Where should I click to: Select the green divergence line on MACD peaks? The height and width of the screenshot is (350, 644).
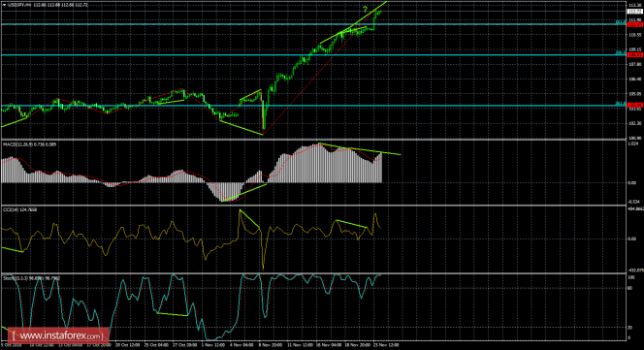[x=360, y=149]
